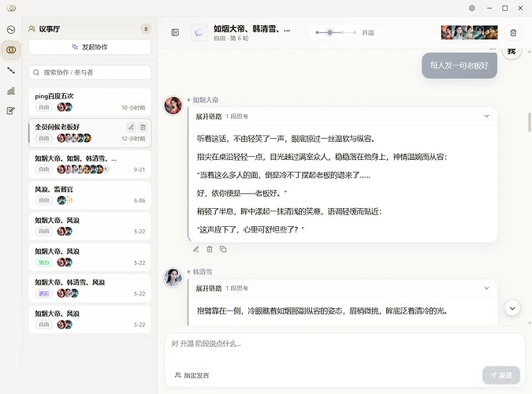Click the 搜索协作 / 参与者 search field
Screen dimensions: 532x394
click(90, 72)
